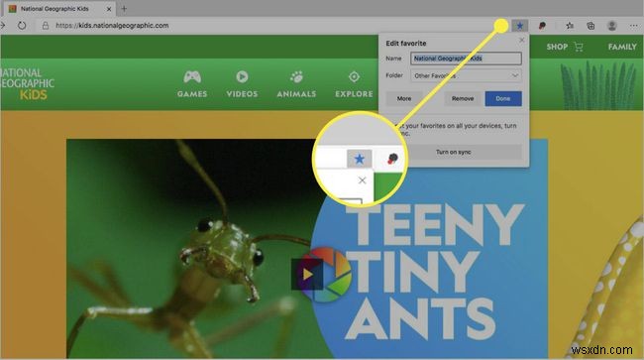Image resolution: width=644 pixels, height=360 pixels.
Task: Open the Favorites list toolbar icon
Action: (570, 26)
